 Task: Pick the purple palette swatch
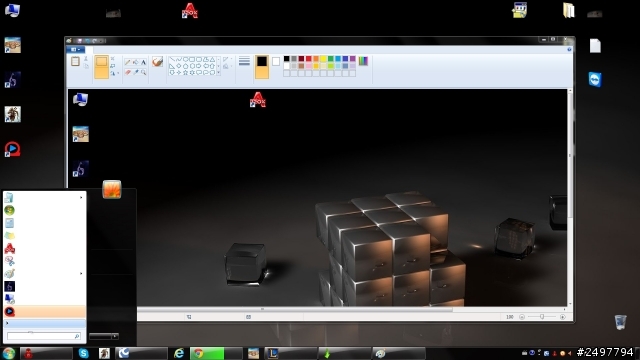point(353,59)
